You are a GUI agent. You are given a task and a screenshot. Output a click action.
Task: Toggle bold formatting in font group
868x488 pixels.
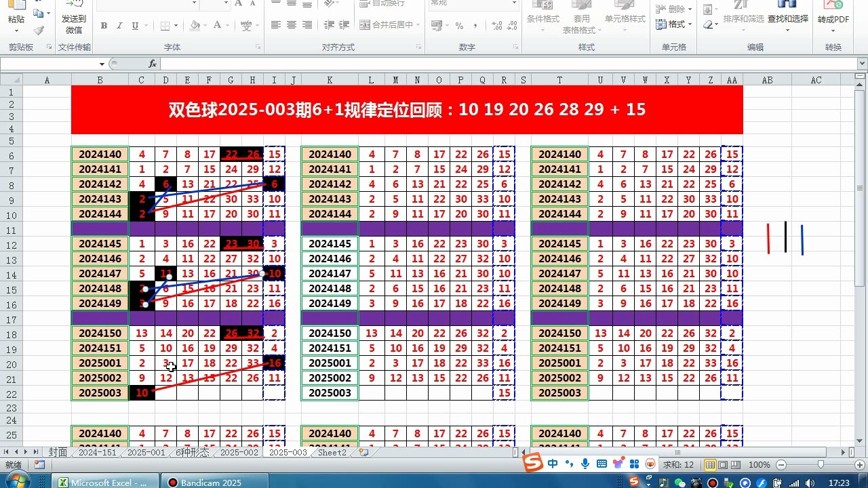click(x=104, y=26)
